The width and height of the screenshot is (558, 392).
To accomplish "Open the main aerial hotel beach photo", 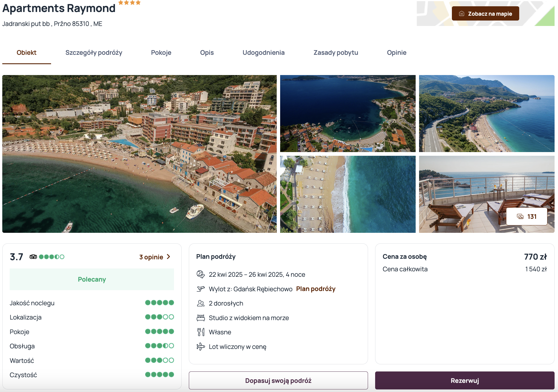I will tap(139, 154).
